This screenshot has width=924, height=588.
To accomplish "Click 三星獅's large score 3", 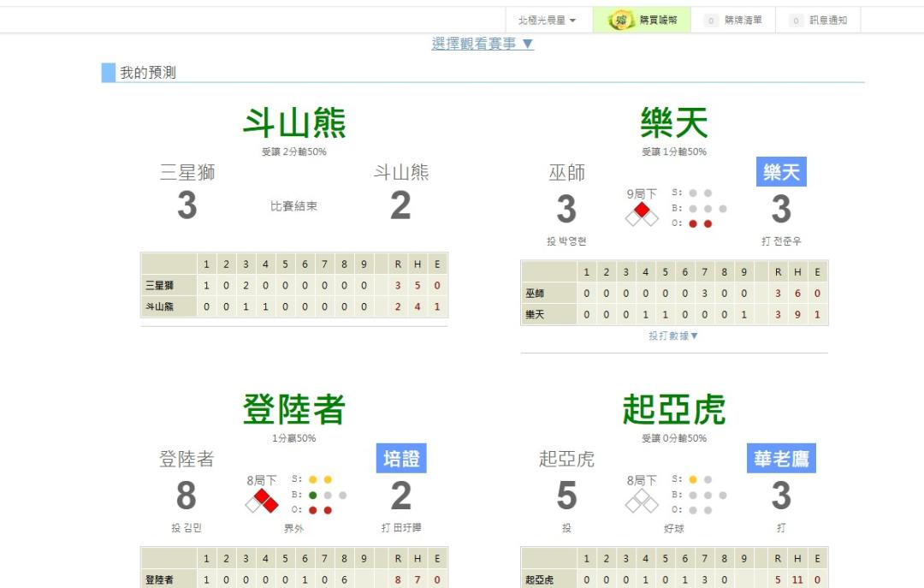I will point(187,205).
